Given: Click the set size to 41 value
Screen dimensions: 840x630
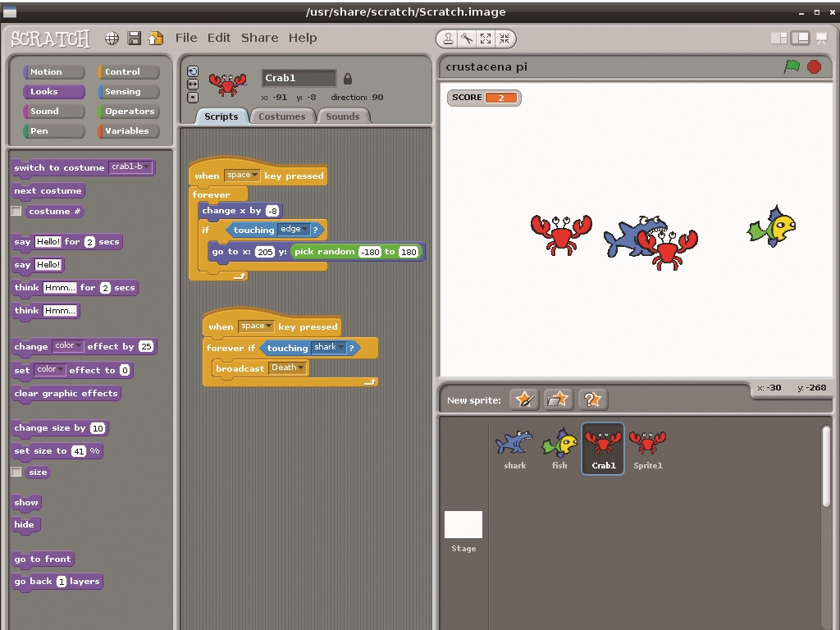Looking at the screenshot, I should pyautogui.click(x=79, y=451).
